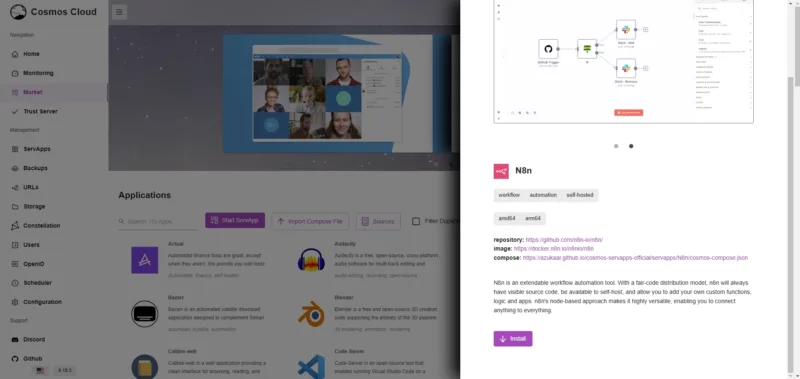
Task: Click the N8n workflow screenshot thumbnail
Action: (623, 61)
